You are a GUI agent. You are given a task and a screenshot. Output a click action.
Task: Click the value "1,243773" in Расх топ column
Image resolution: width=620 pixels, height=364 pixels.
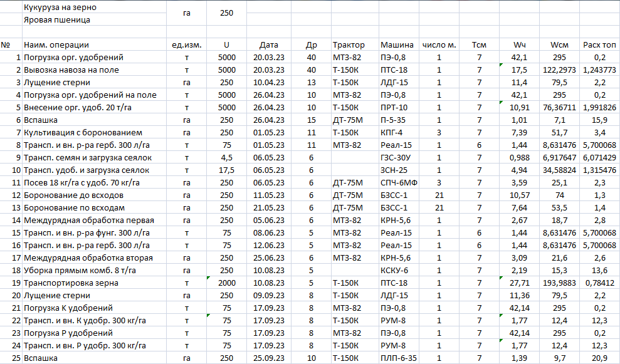click(600, 70)
